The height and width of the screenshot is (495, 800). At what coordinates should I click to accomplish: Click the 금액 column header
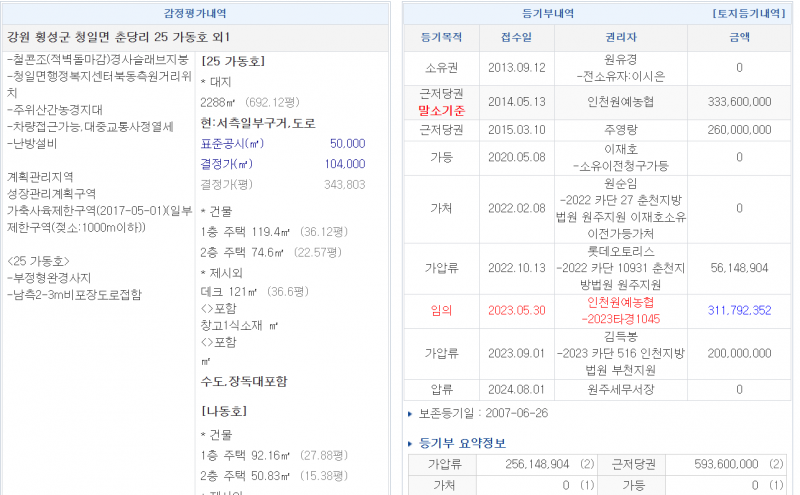[x=738, y=37]
